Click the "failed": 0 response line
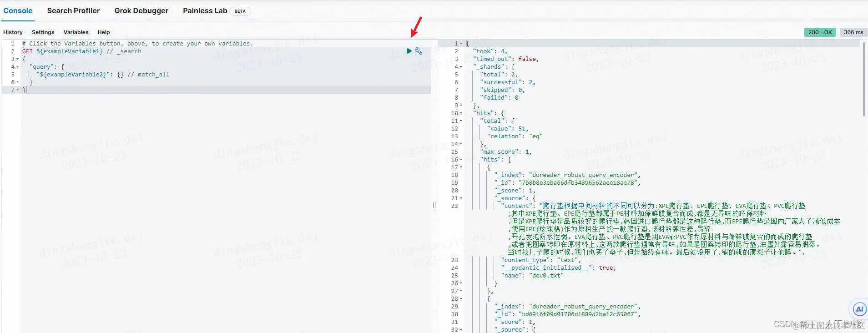 (x=499, y=98)
